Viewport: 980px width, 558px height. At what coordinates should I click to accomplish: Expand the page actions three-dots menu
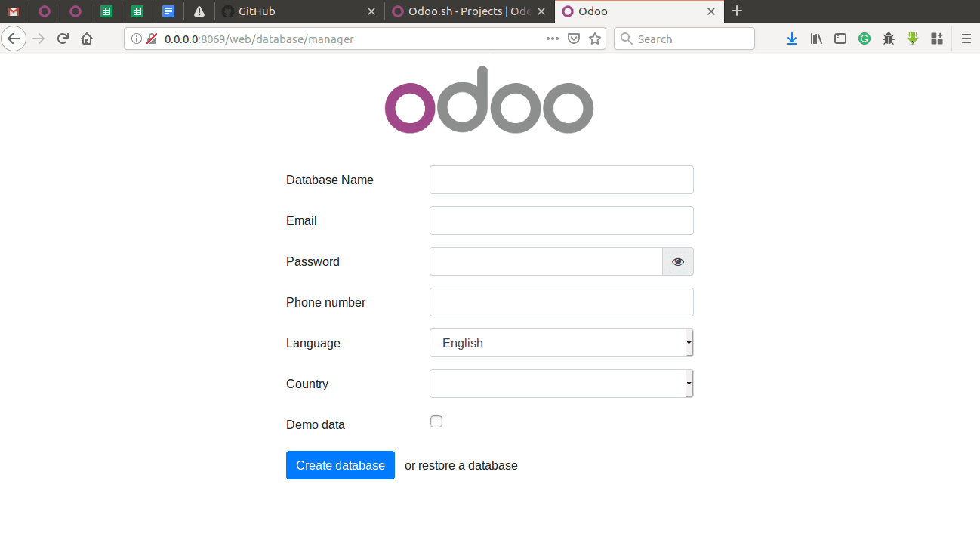[552, 39]
